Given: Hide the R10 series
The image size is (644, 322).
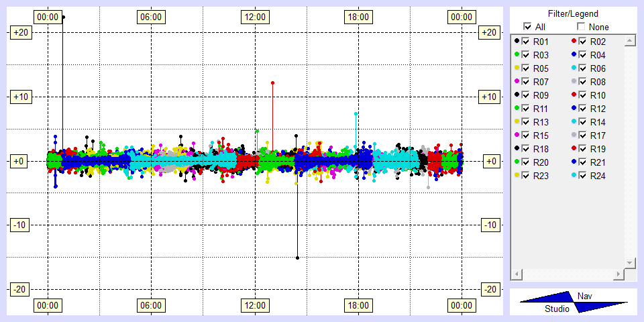Looking at the screenshot, I should [583, 95].
